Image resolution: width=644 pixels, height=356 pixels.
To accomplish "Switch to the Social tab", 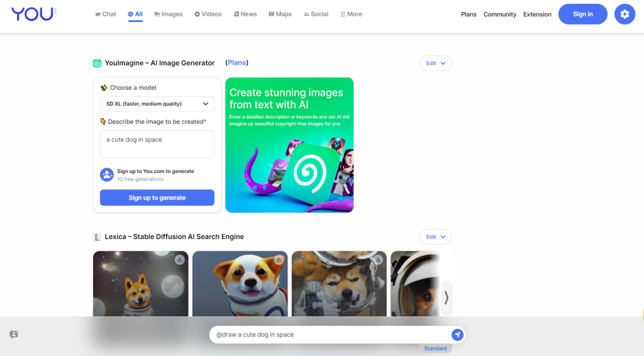I will tap(316, 14).
